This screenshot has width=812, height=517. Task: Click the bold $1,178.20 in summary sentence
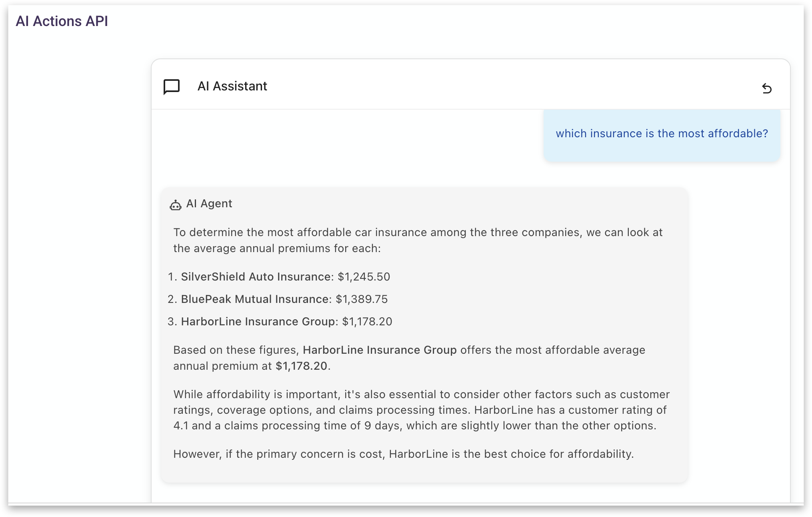301,366
